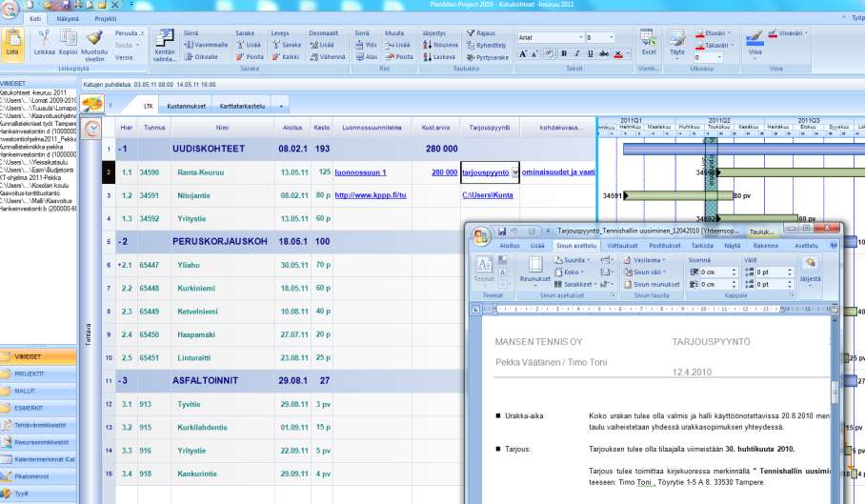Image resolution: width=865 pixels, height=504 pixels.
Task: Click the Liitä paste icon
Action: point(12,44)
